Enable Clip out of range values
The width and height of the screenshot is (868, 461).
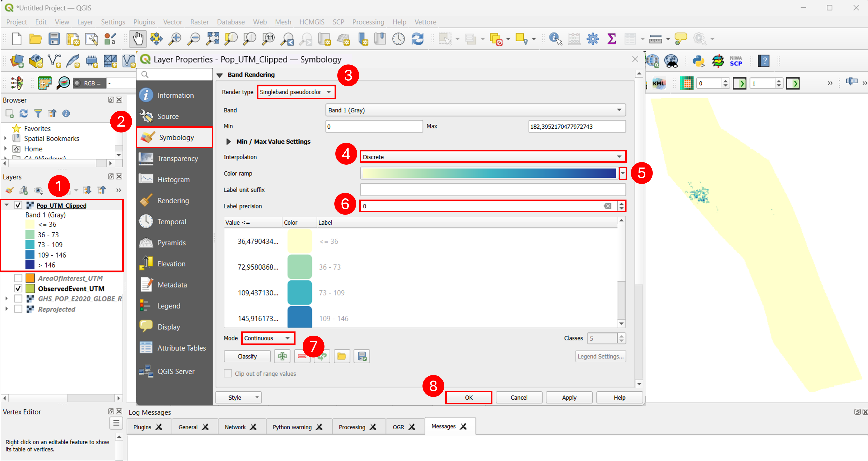point(228,373)
